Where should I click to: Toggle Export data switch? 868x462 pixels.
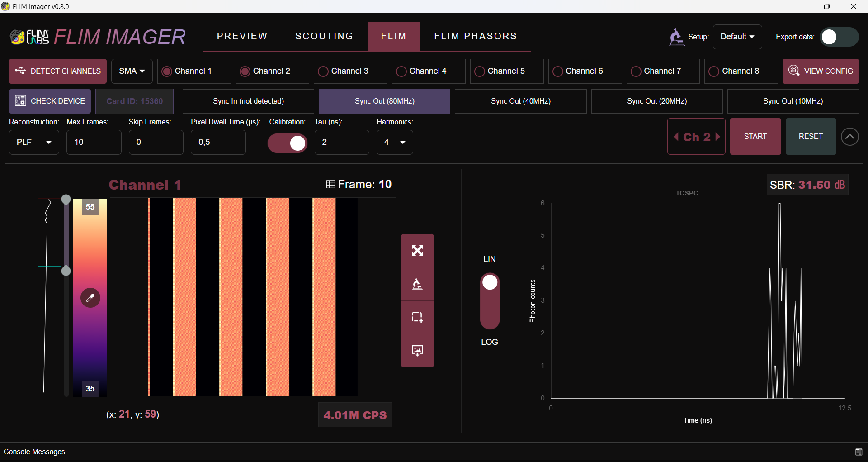[x=839, y=37]
